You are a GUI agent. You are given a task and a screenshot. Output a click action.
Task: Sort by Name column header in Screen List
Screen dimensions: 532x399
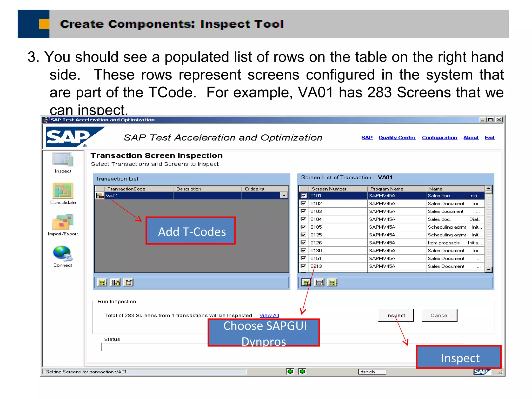coord(455,189)
